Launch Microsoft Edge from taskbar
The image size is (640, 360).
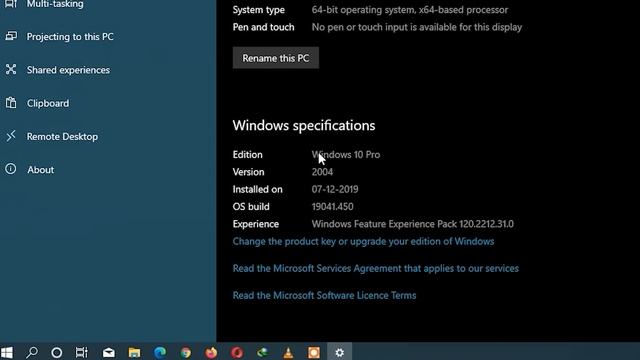click(x=160, y=353)
